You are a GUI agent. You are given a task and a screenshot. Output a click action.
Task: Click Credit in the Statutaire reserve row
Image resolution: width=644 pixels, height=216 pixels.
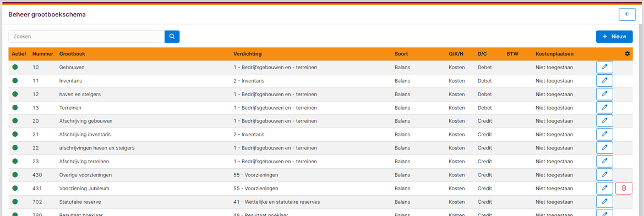[x=484, y=202]
